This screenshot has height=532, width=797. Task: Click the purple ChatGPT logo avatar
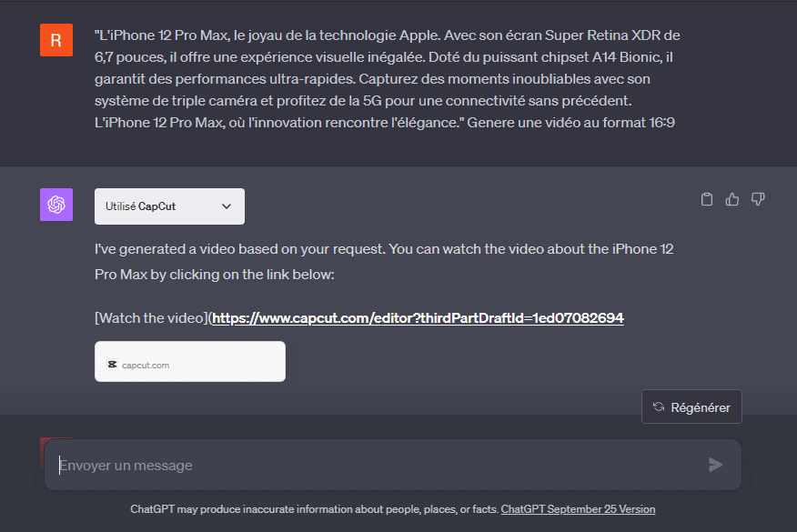pos(56,205)
